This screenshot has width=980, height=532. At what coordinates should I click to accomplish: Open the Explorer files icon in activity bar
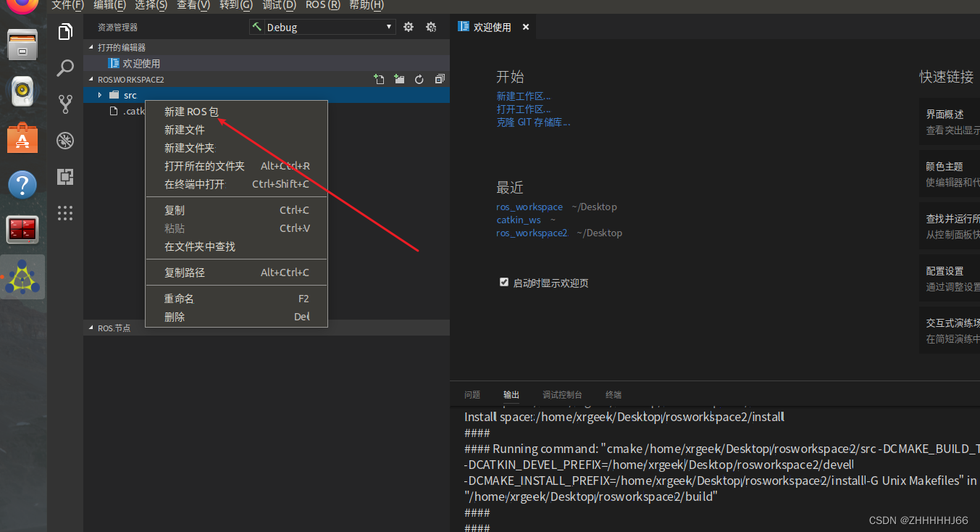point(65,32)
